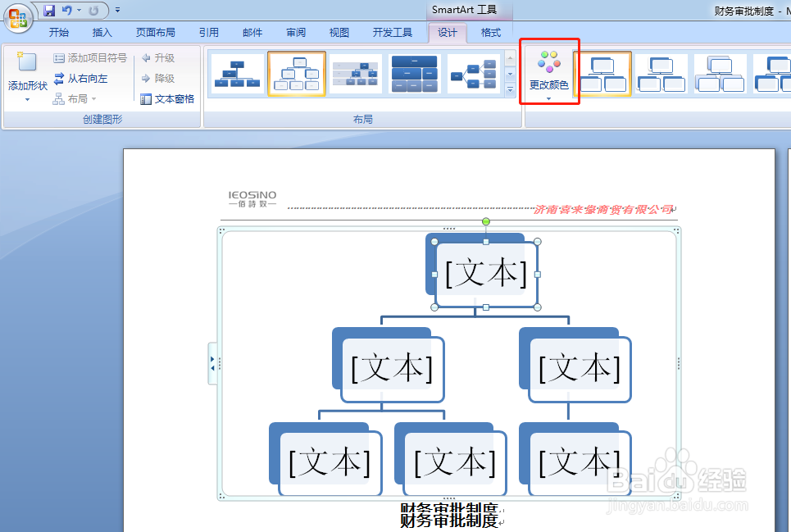This screenshot has height=532, width=791.
Task: Select the first organization chart SmartArt style
Action: [236, 73]
